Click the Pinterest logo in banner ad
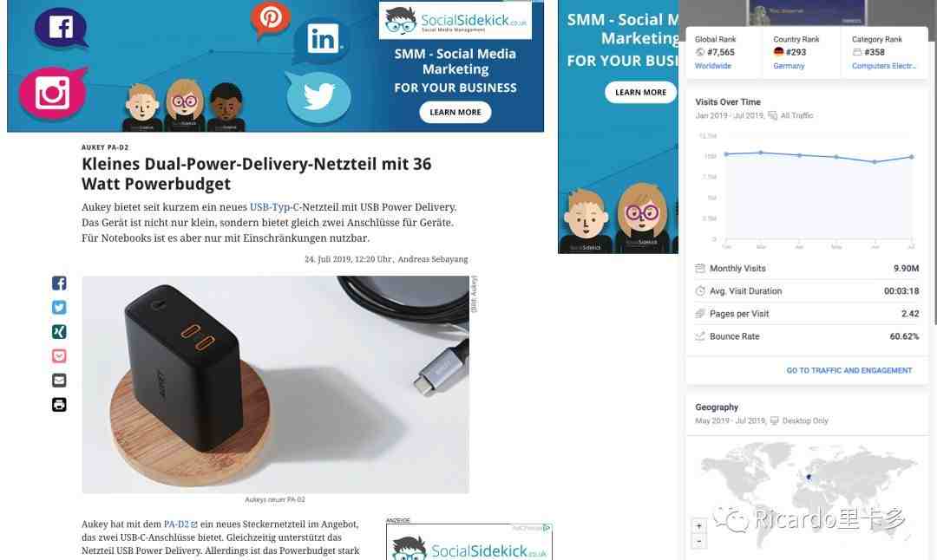Image resolution: width=937 pixels, height=560 pixels. click(270, 18)
